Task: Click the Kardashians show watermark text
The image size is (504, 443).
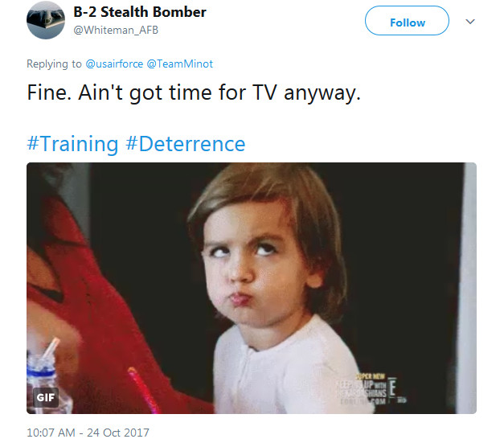Action: pyautogui.click(x=361, y=389)
